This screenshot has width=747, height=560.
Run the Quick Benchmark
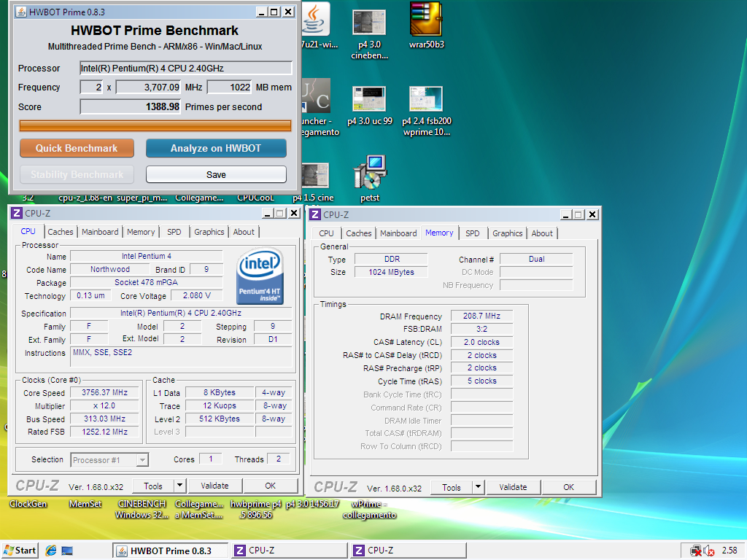tap(77, 148)
